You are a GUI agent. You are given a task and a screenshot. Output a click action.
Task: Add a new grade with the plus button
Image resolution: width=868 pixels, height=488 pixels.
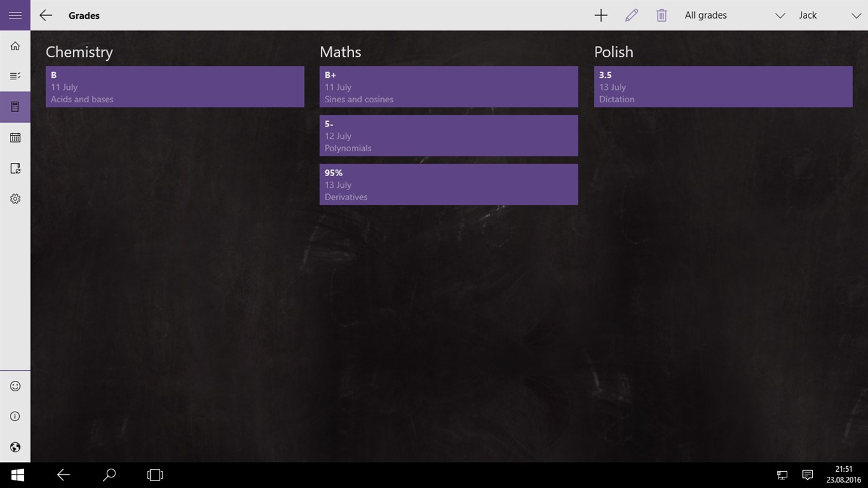(601, 15)
